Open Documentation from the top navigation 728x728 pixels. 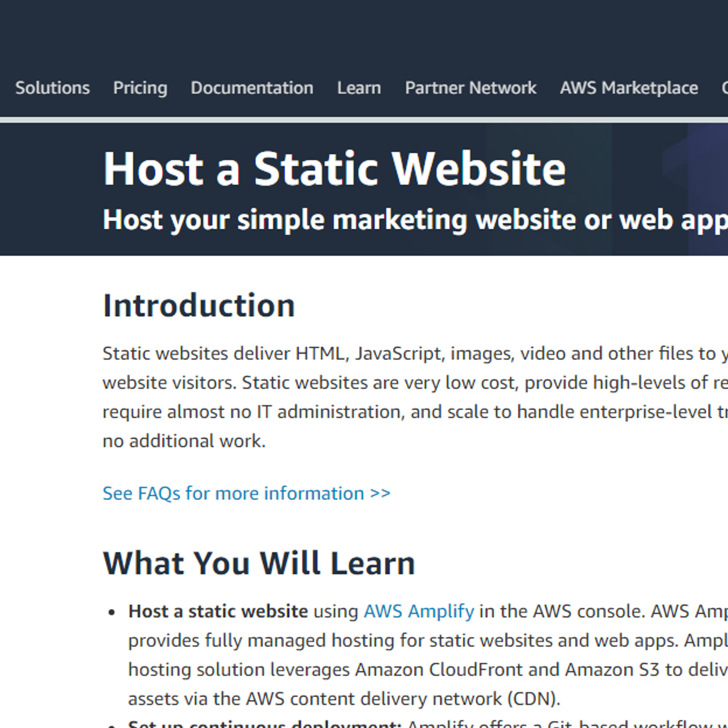tap(252, 88)
